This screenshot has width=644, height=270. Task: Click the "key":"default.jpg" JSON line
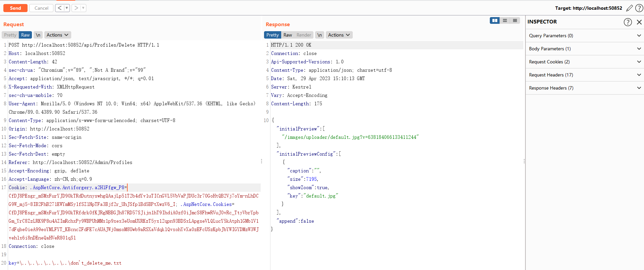(313, 196)
